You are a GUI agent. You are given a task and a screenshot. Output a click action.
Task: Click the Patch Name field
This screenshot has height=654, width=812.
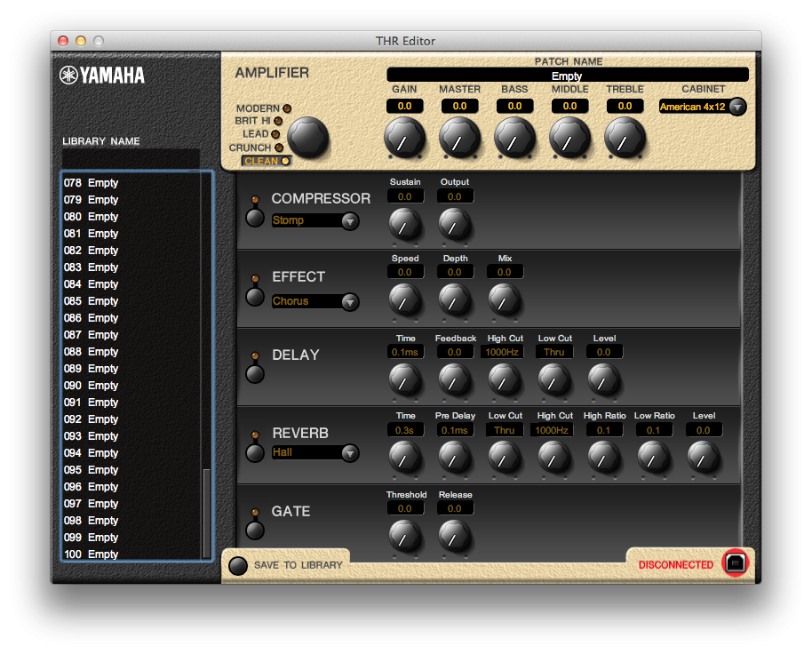(x=568, y=75)
